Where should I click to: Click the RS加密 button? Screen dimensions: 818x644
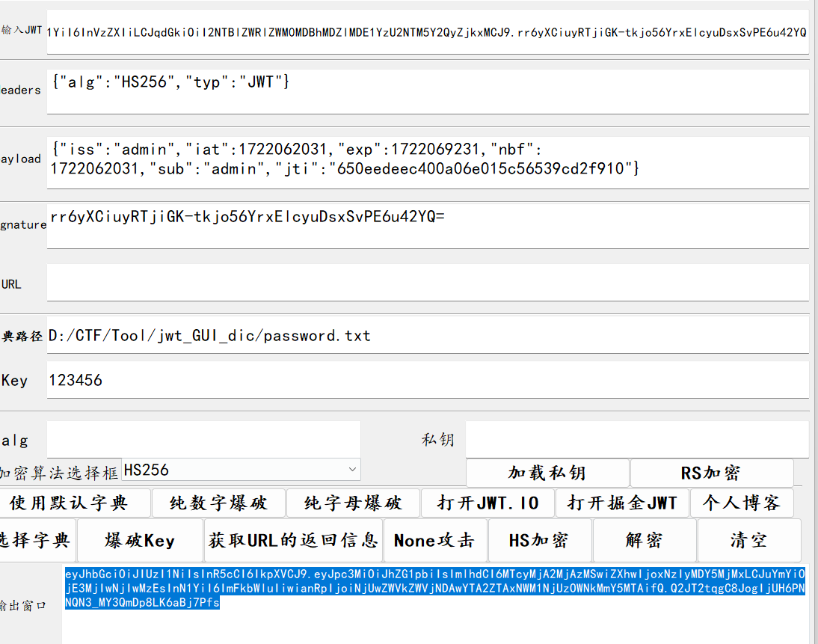click(x=711, y=473)
